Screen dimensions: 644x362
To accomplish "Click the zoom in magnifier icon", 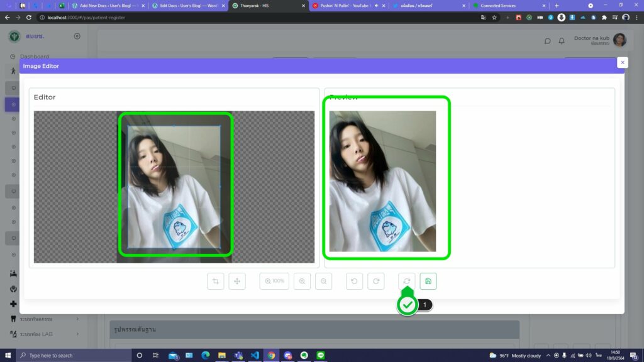I will point(302,282).
